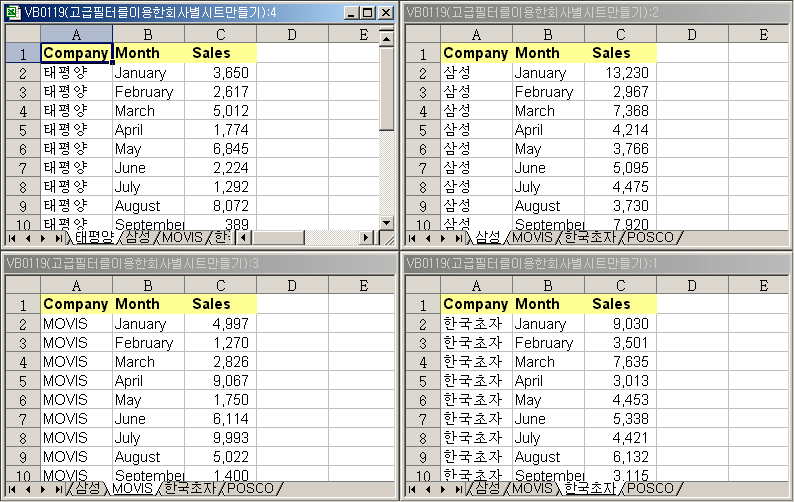Go to the next sheet tab in window 3
The width and height of the screenshot is (794, 502).
[x=43, y=489]
